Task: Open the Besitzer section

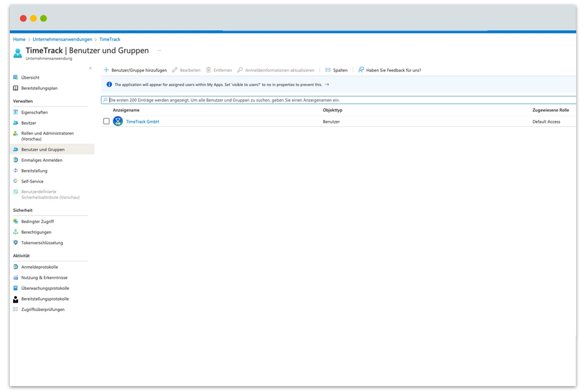Action: pyautogui.click(x=28, y=123)
